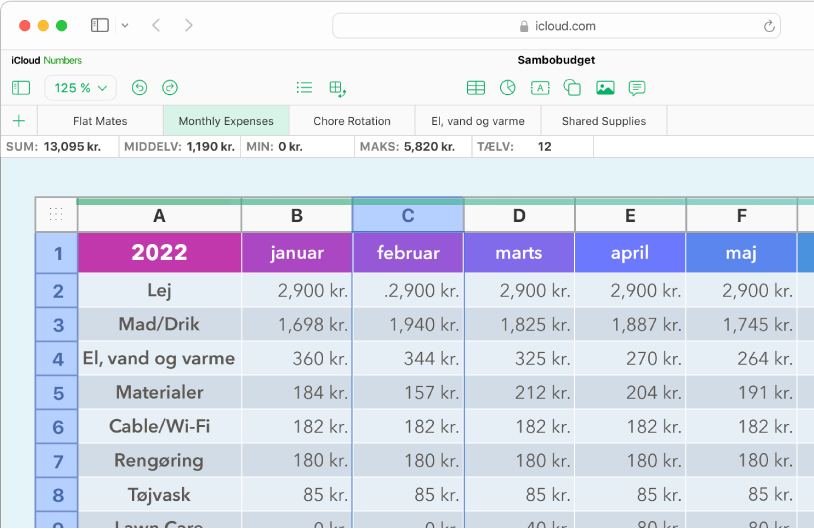Image resolution: width=814 pixels, height=529 pixels.
Task: Toggle the Numbers sidebar view panel
Action: coord(21,88)
